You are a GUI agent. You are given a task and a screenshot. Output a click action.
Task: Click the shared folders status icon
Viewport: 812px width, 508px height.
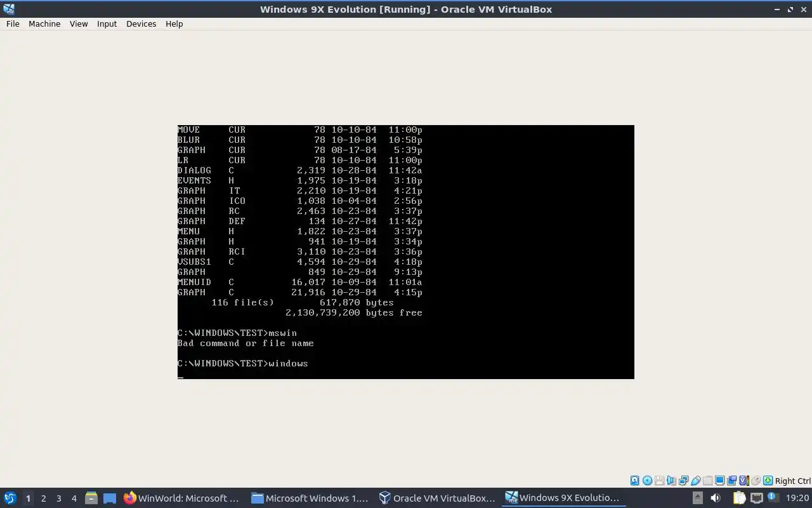(x=707, y=481)
